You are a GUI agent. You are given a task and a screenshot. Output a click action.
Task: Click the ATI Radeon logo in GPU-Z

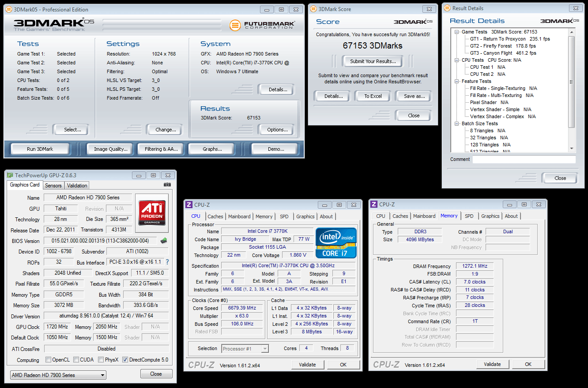tap(151, 213)
